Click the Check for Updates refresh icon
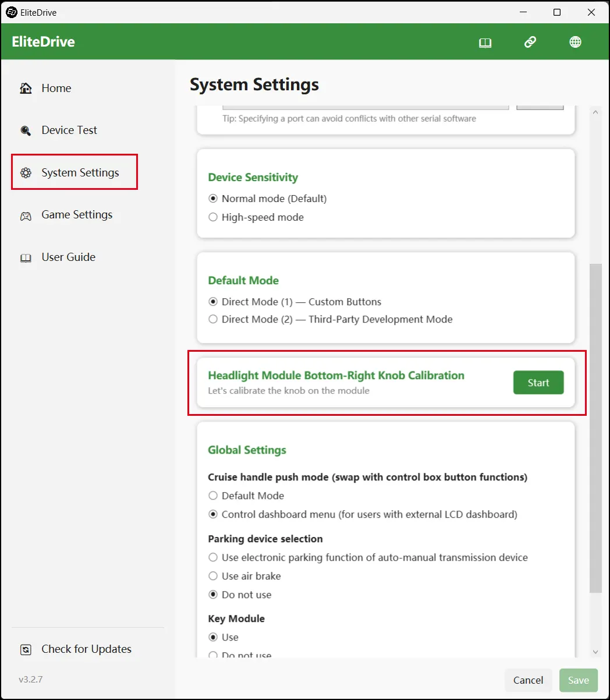The image size is (610, 700). (x=26, y=649)
